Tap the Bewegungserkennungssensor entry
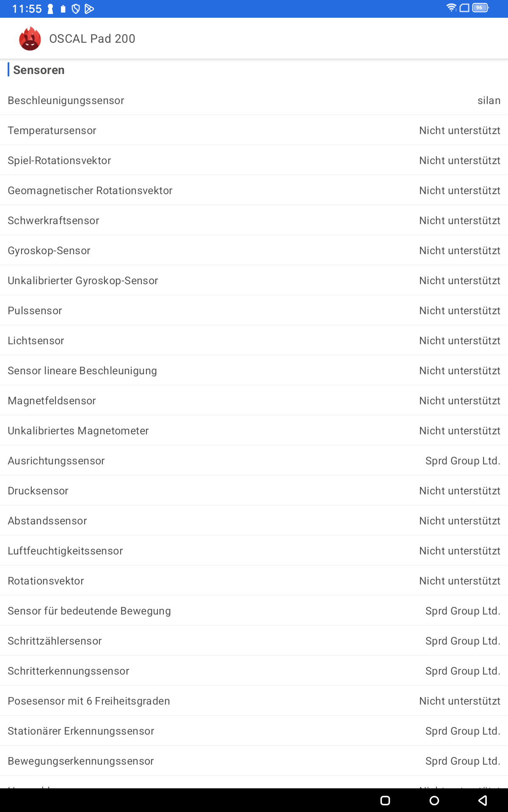The height and width of the screenshot is (812, 508). point(254,761)
